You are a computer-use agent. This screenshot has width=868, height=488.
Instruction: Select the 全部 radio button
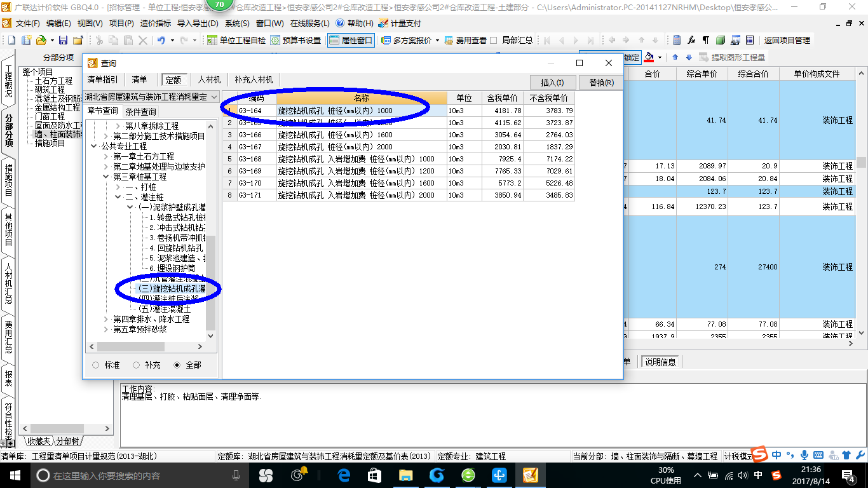[177, 365]
